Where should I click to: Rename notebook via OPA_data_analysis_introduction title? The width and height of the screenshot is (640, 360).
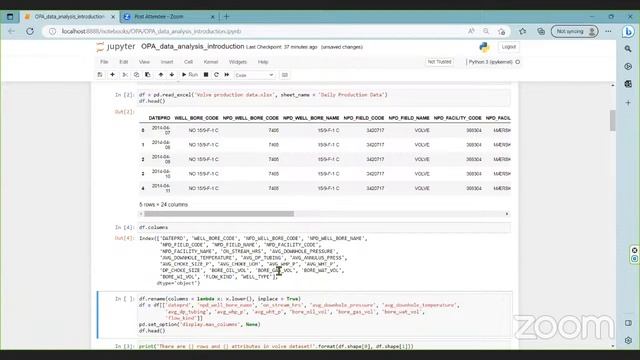pos(193,47)
